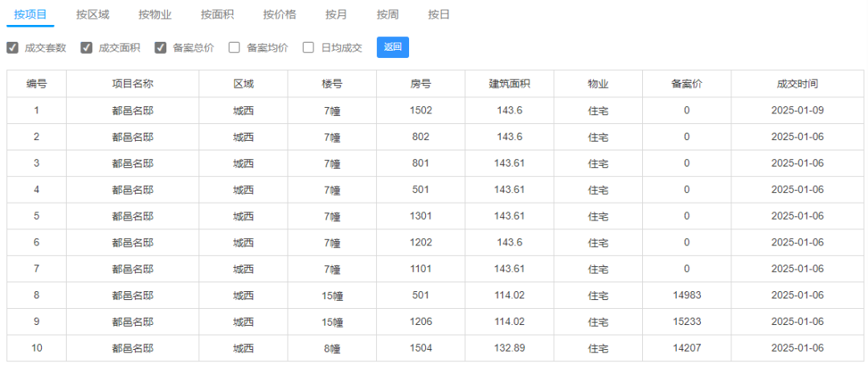Switch to the 按区域 tab

[x=92, y=15]
